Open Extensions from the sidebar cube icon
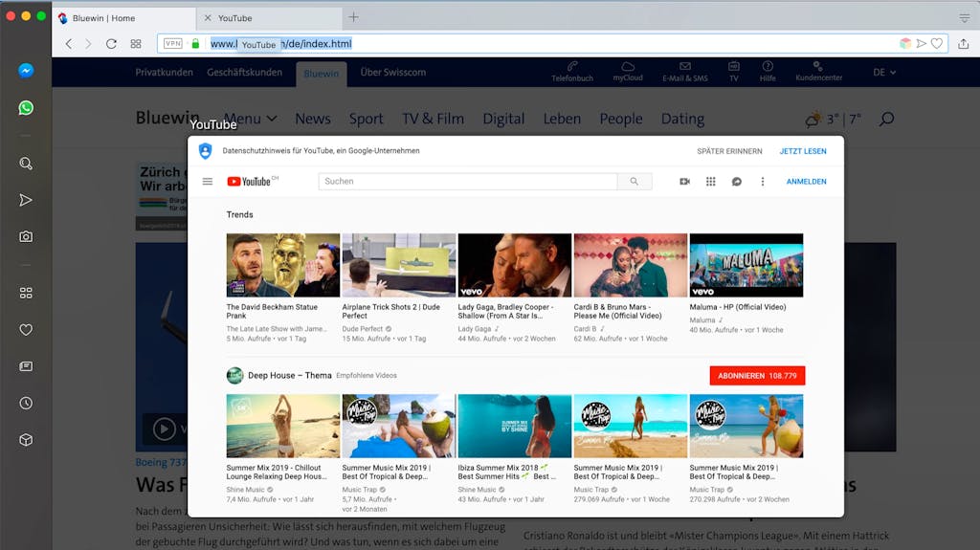The height and width of the screenshot is (550, 980). (x=26, y=440)
